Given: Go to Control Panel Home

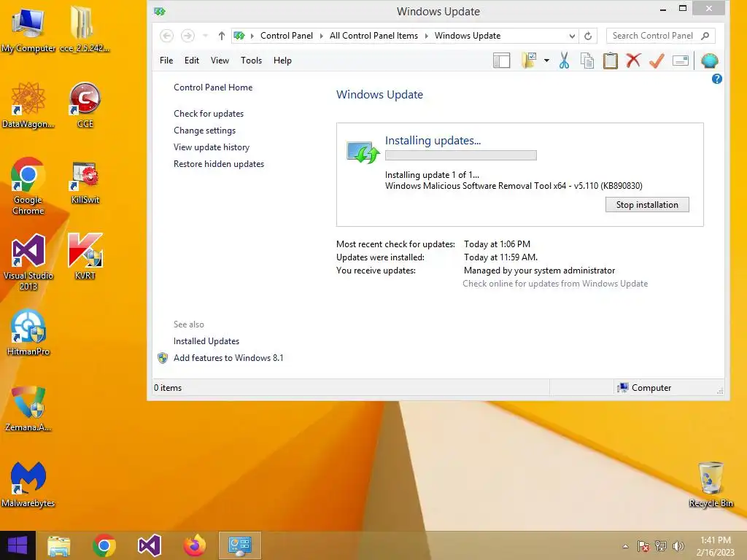Looking at the screenshot, I should (213, 87).
